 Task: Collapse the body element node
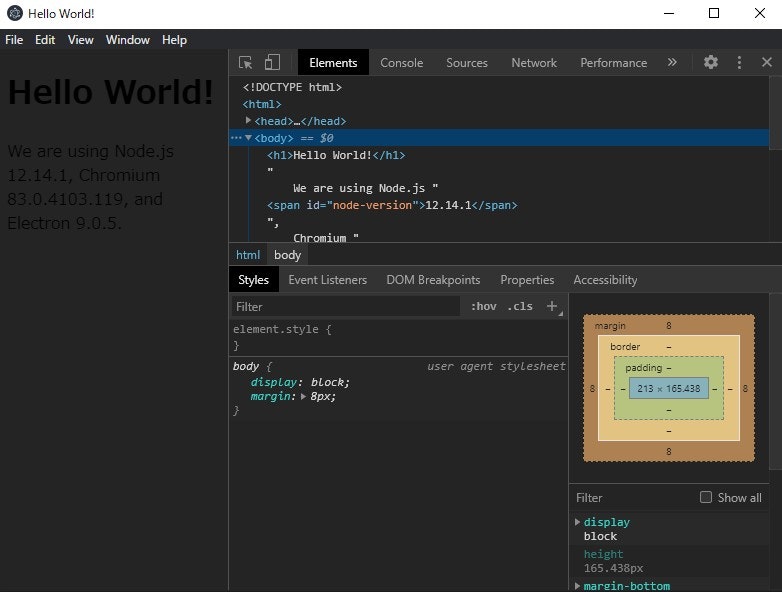(248, 138)
